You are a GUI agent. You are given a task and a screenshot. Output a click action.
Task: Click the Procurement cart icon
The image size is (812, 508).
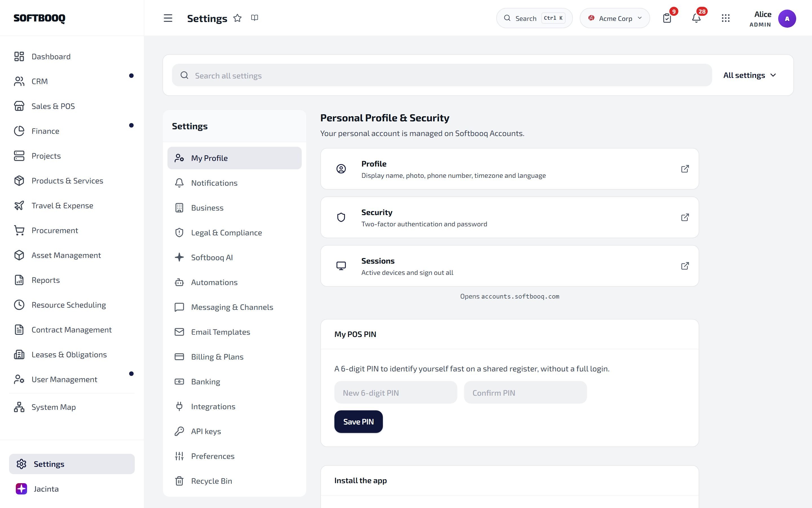[x=19, y=231]
